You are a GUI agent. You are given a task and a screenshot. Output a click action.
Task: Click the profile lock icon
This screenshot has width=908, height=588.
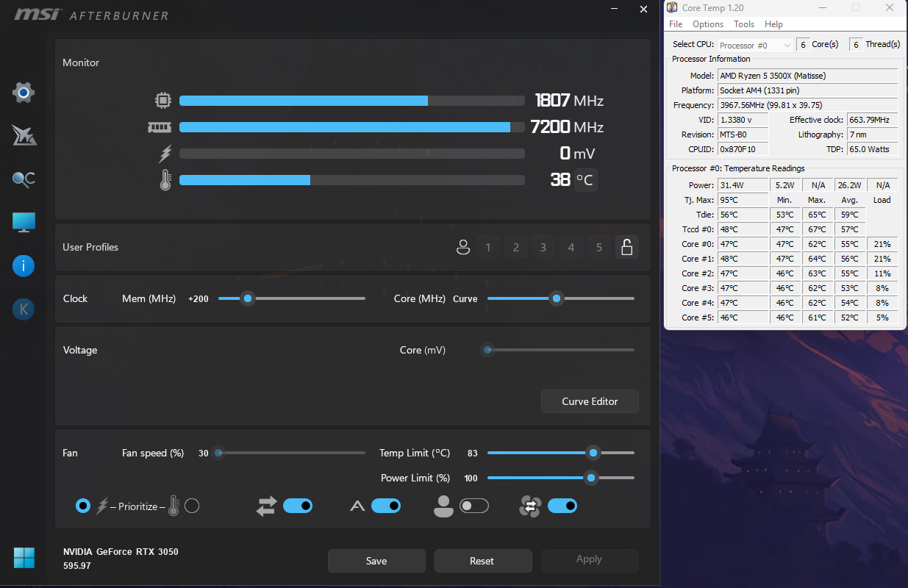[627, 247]
